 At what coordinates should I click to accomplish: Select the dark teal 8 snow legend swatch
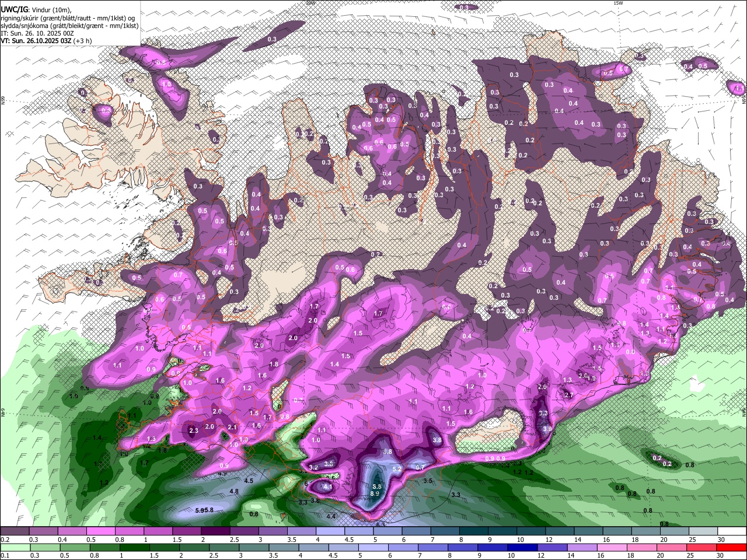tap(473, 531)
